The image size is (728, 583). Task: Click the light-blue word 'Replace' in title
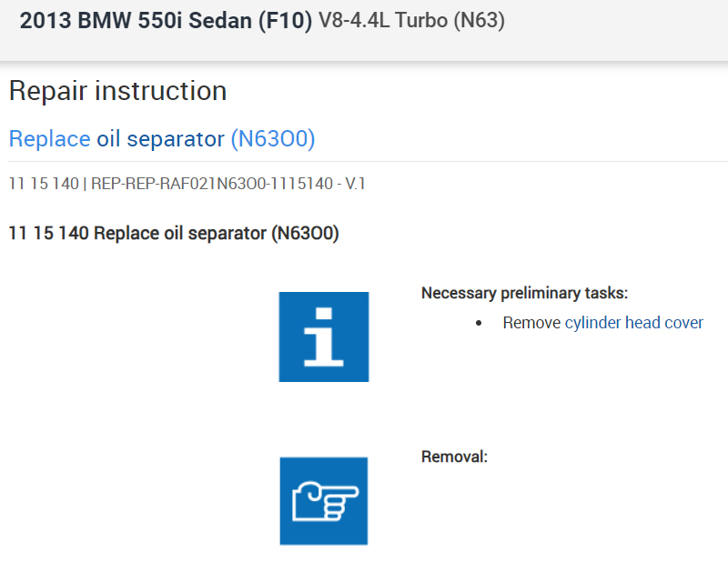coord(49,138)
